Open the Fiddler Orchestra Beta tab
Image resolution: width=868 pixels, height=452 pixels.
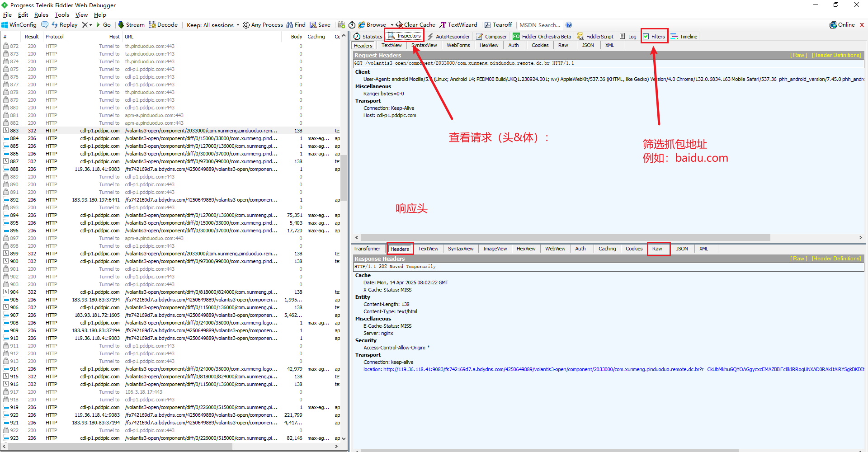tap(542, 37)
